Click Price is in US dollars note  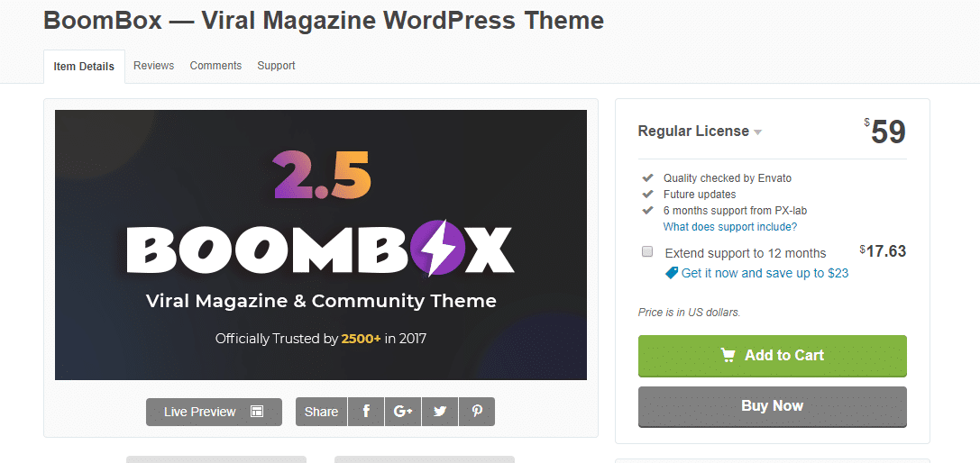(689, 313)
